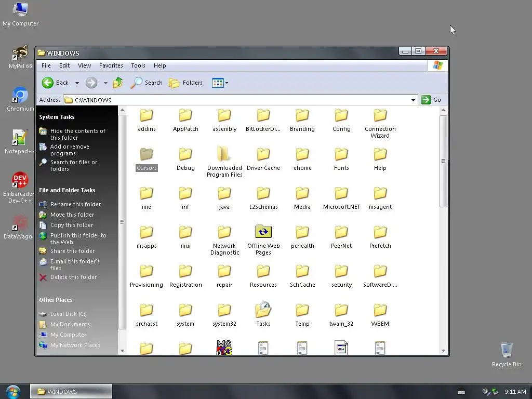Click the Go button
532x399 pixels.
click(431, 100)
